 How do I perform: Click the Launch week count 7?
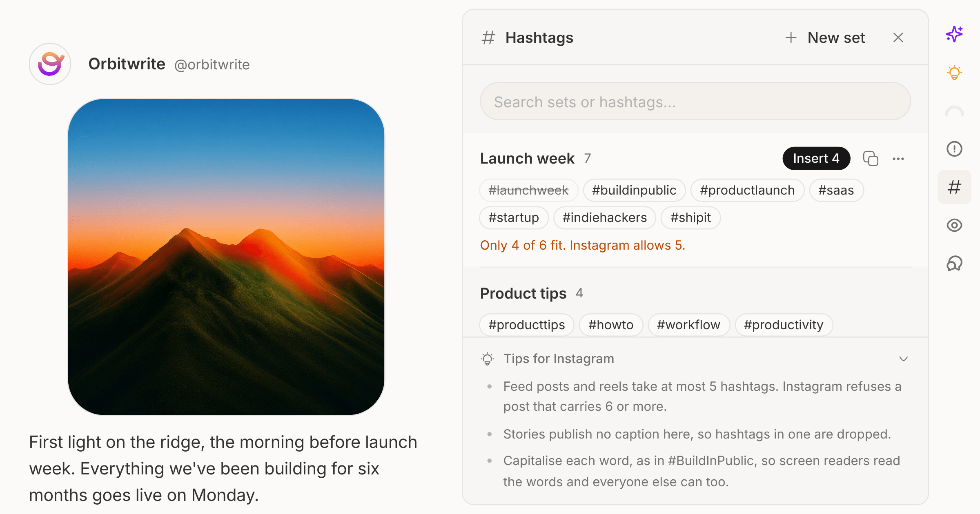[x=588, y=158]
